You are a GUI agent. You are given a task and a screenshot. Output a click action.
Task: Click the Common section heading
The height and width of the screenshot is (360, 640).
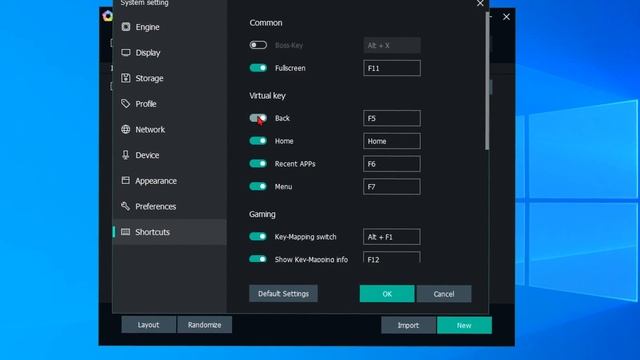tap(266, 23)
